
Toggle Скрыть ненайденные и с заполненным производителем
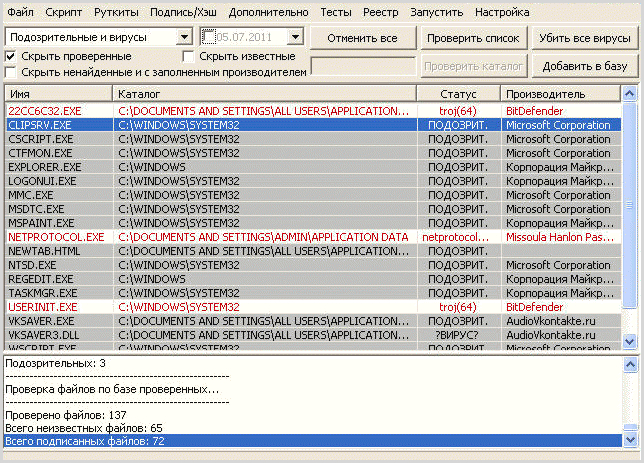(11, 73)
